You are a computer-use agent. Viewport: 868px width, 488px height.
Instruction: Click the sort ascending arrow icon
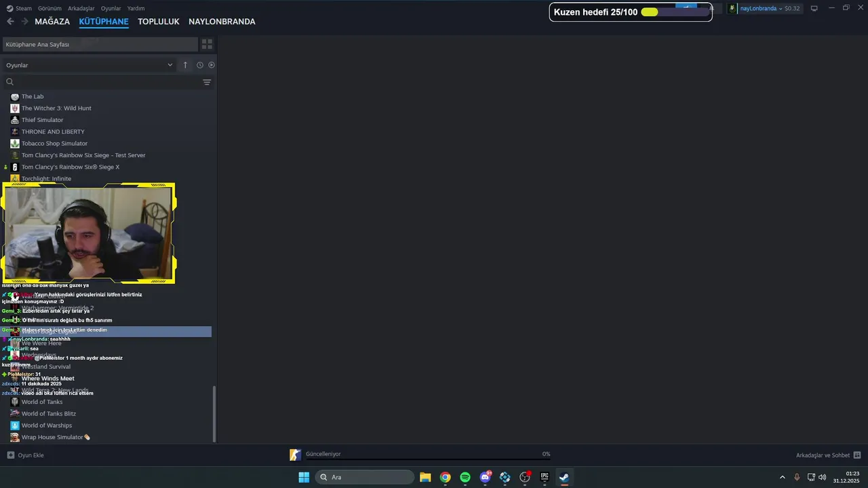pyautogui.click(x=185, y=65)
